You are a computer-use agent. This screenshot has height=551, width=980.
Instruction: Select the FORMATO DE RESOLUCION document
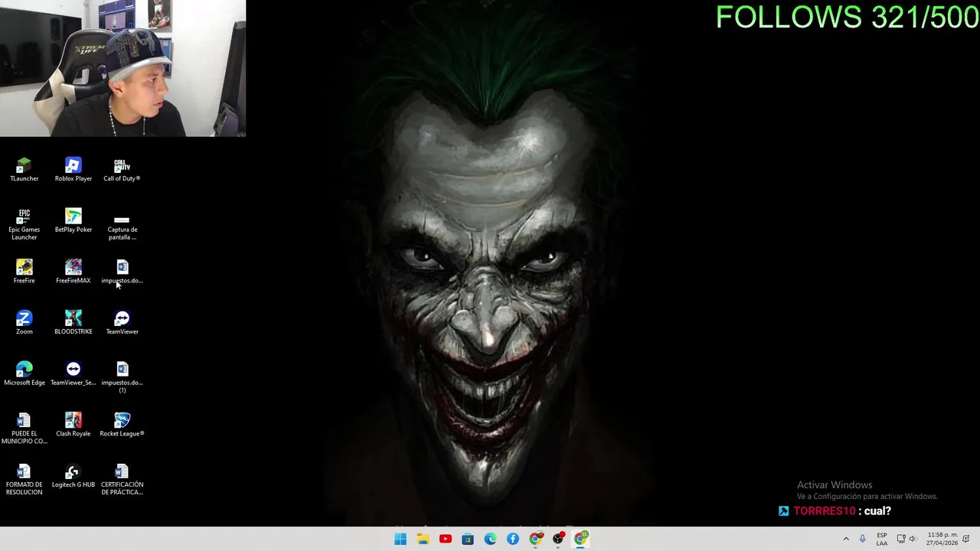[x=24, y=480]
